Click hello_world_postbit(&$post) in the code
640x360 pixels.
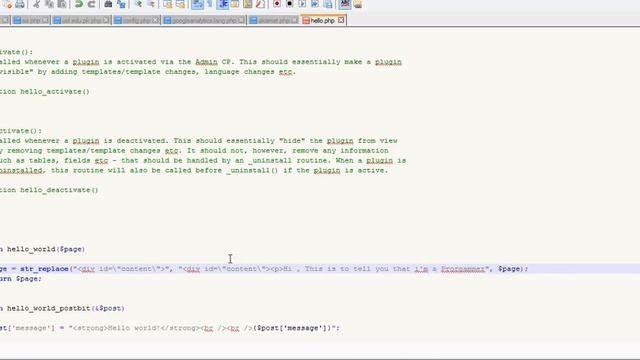[x=65, y=308]
